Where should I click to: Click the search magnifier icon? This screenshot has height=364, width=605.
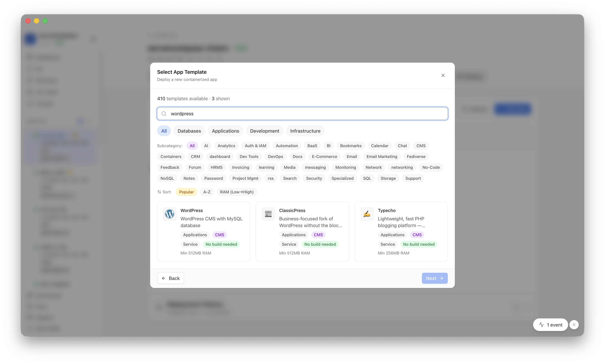point(164,114)
